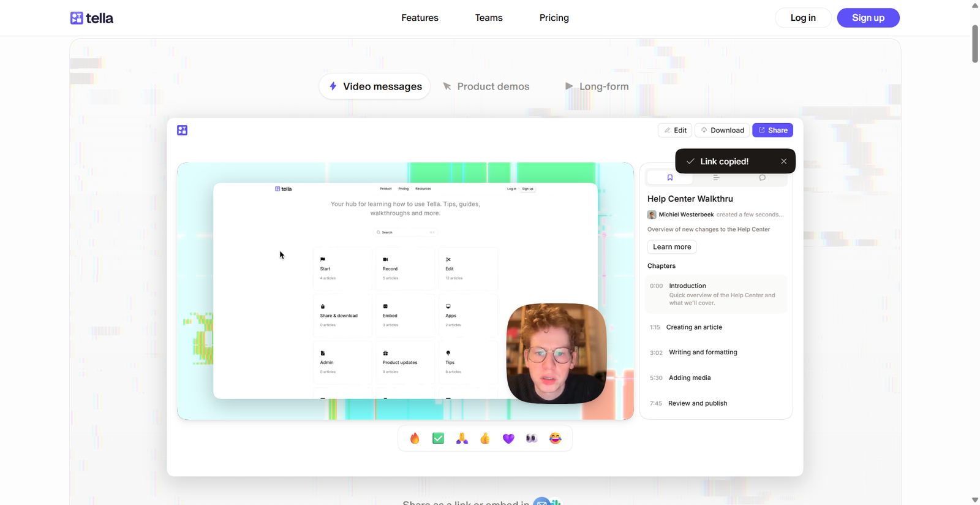The image size is (980, 505).
Task: Open the transcript lines panel tab
Action: (715, 178)
